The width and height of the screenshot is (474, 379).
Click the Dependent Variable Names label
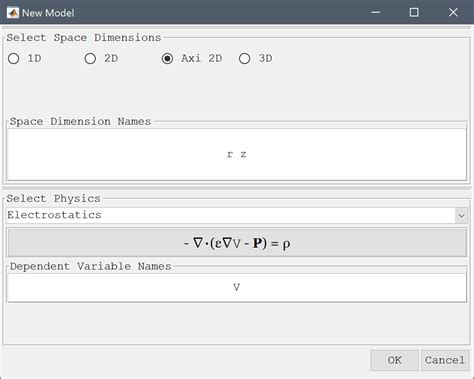pos(90,267)
